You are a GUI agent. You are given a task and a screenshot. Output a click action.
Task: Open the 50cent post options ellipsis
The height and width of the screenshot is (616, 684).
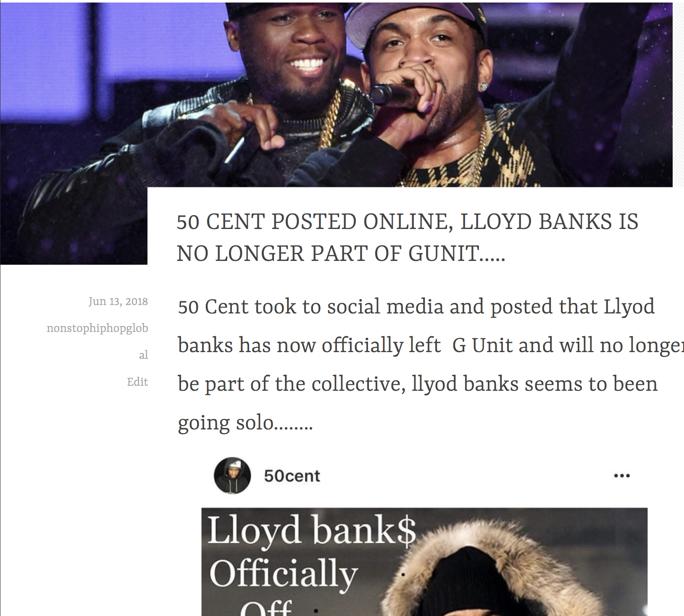pyautogui.click(x=622, y=476)
